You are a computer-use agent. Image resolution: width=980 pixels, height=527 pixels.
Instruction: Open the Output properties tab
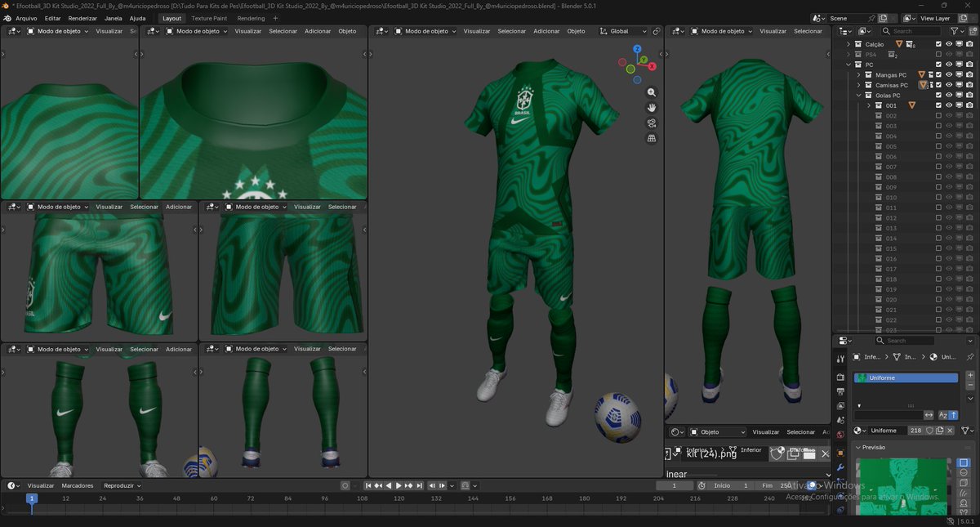pyautogui.click(x=841, y=391)
